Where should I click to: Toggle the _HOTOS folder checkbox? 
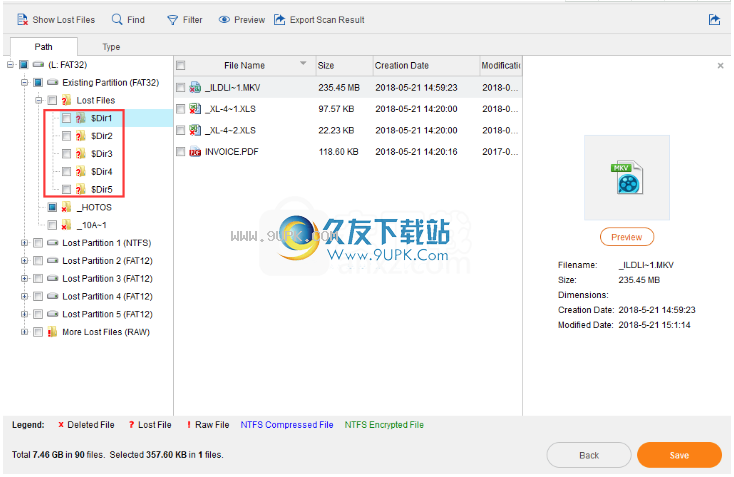(52, 207)
